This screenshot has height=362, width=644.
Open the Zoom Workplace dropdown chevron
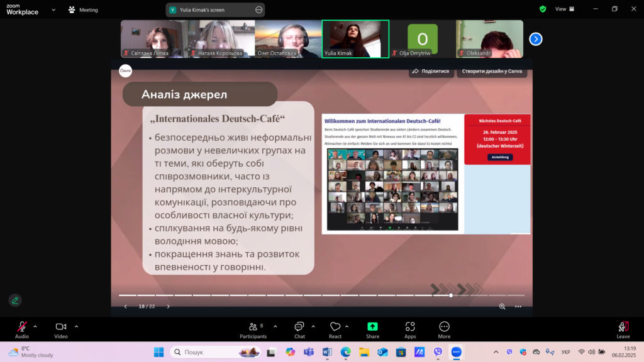tap(53, 10)
